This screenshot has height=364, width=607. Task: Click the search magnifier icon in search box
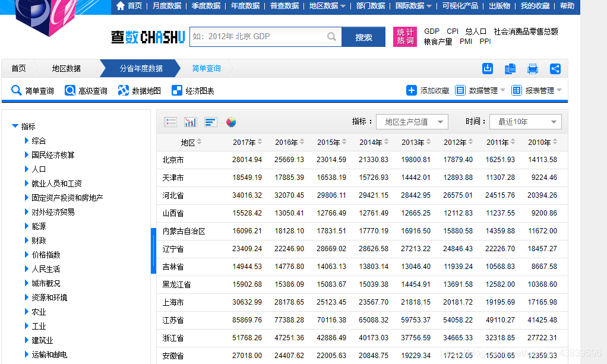coord(331,36)
